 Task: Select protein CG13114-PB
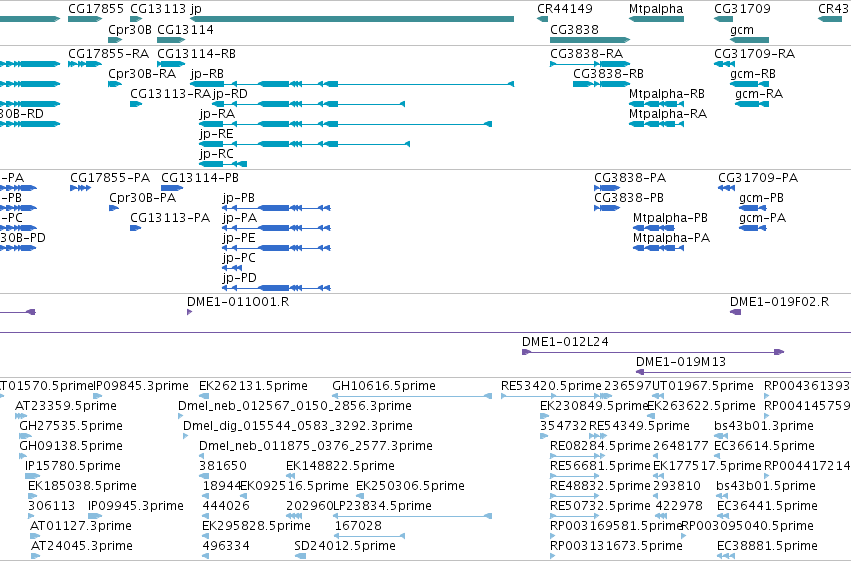(x=172, y=188)
